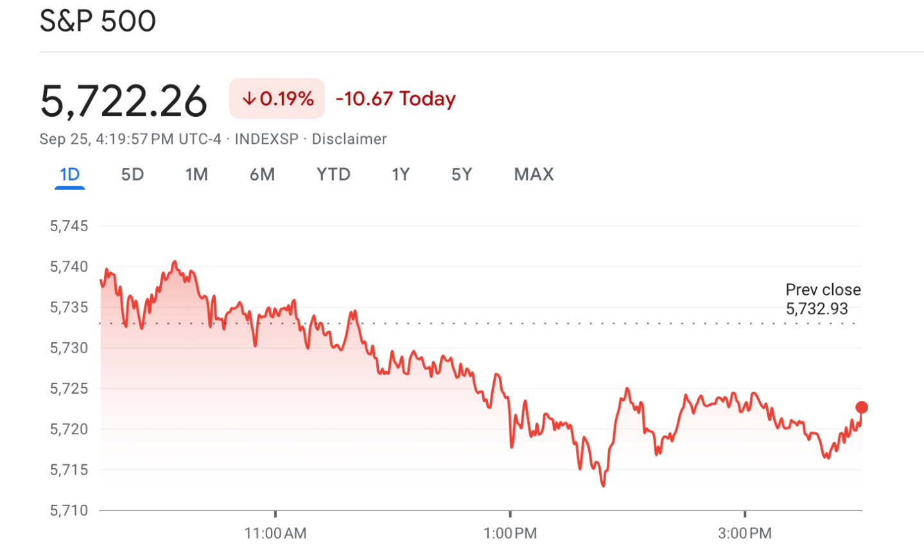
Task: Click the Prev close 5,732.93 label
Action: coord(821,299)
